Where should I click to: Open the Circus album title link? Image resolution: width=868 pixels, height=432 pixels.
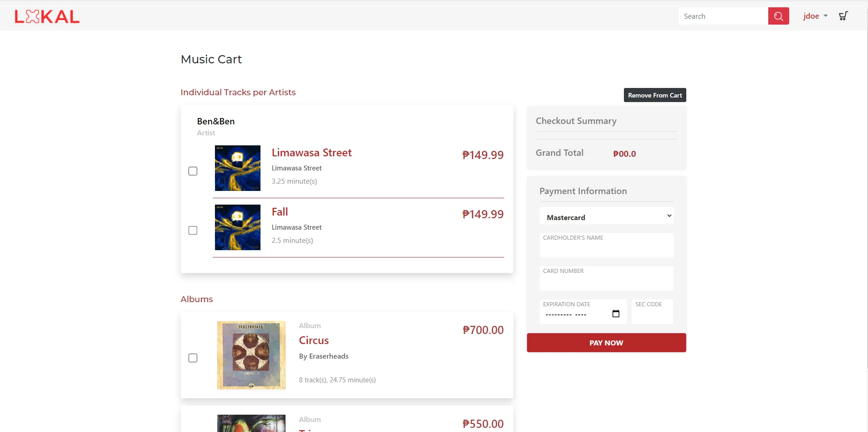coord(314,340)
